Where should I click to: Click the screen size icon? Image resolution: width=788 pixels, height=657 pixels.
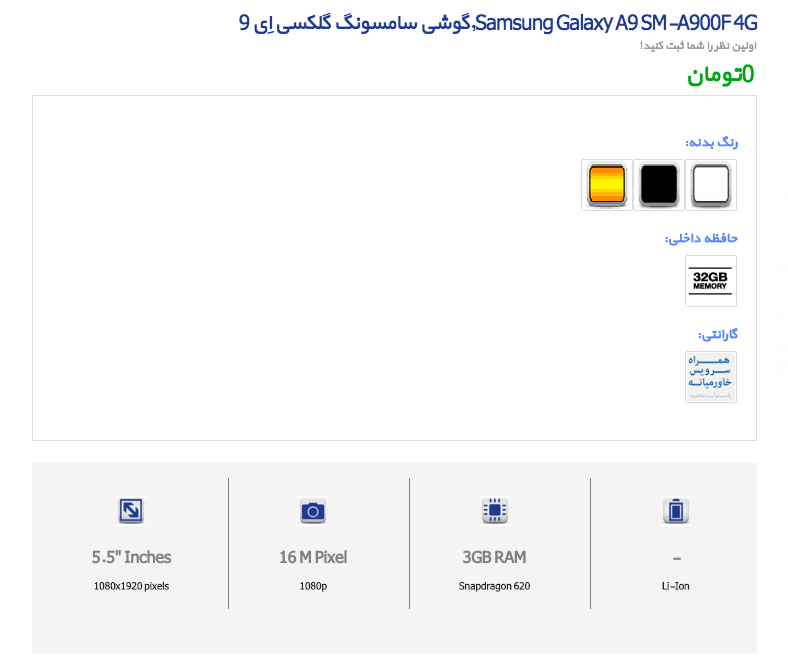point(131,511)
